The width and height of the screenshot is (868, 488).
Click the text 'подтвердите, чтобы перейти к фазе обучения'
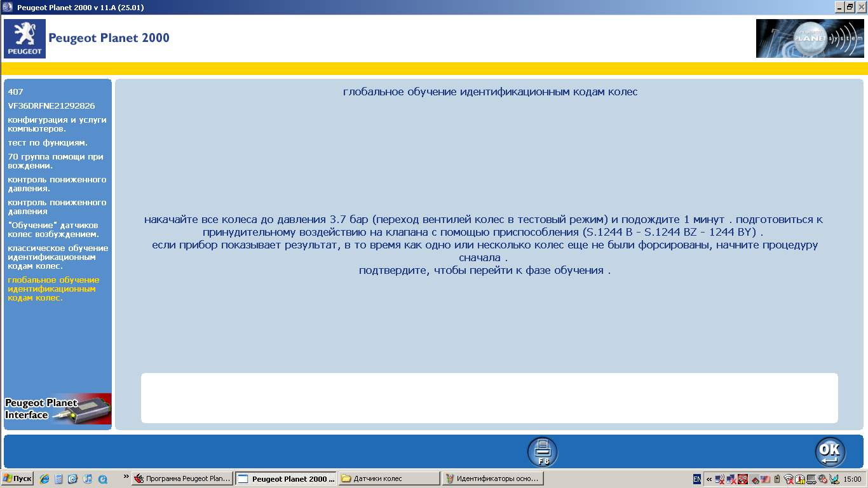tap(482, 270)
